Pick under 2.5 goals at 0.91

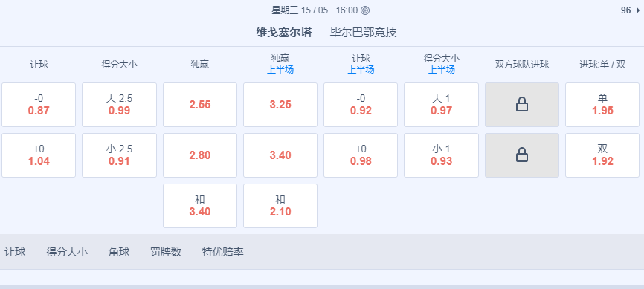[119, 155]
